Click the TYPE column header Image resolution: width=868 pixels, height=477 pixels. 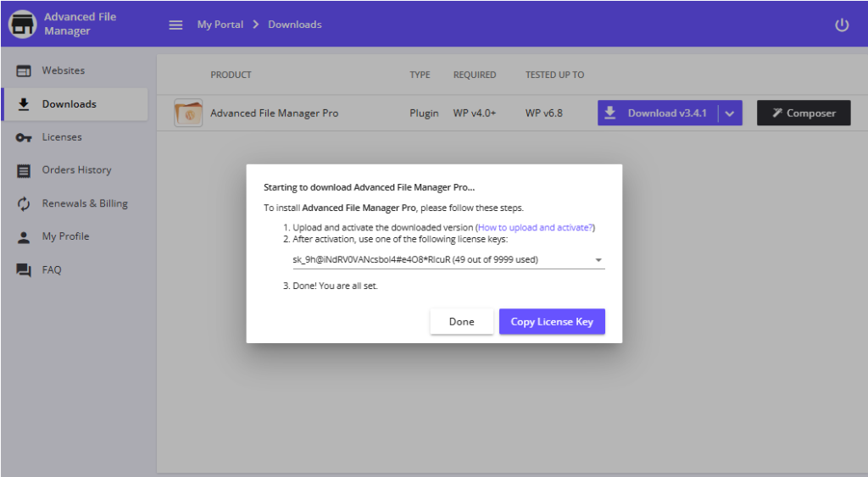click(x=420, y=75)
